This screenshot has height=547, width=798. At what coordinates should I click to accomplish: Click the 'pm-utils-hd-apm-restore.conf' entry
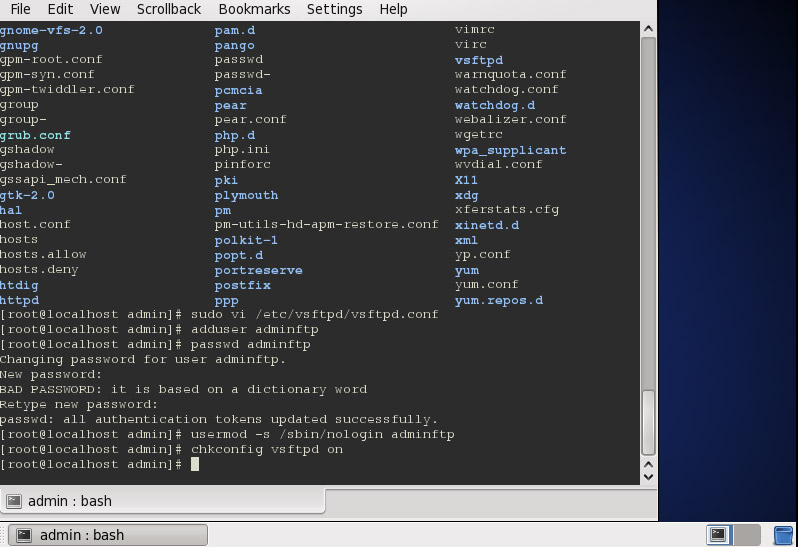[326, 224]
